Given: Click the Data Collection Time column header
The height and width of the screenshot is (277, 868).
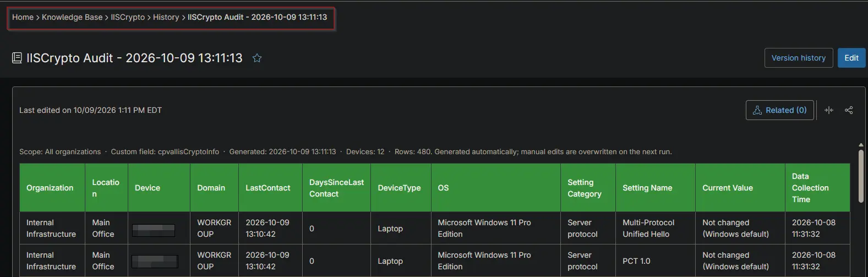Looking at the screenshot, I should click(817, 188).
